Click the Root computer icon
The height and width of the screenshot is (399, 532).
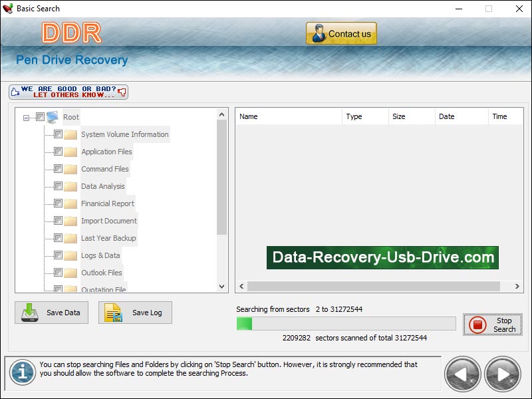click(53, 117)
